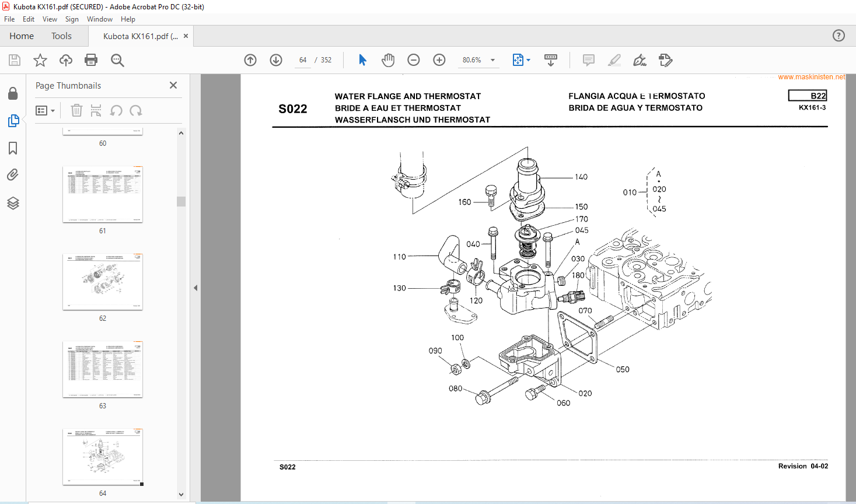Click the share/send file icon
Screen dimensions: 856x504
[x=666, y=60]
